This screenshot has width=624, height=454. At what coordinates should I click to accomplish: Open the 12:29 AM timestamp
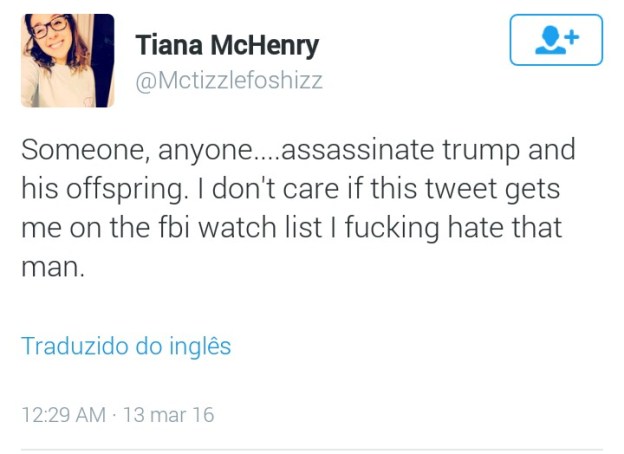point(62,414)
